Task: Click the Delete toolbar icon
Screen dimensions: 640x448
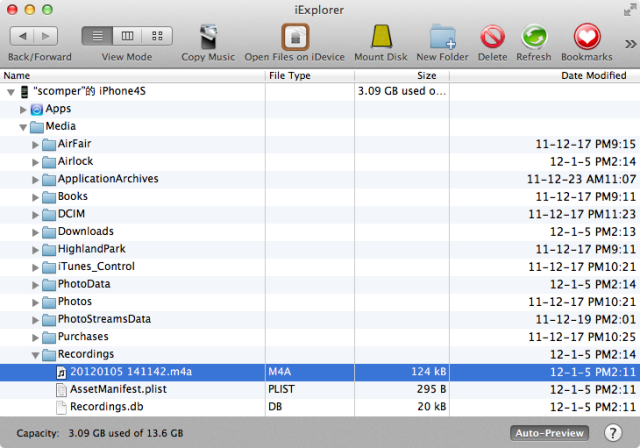Action: click(x=492, y=37)
